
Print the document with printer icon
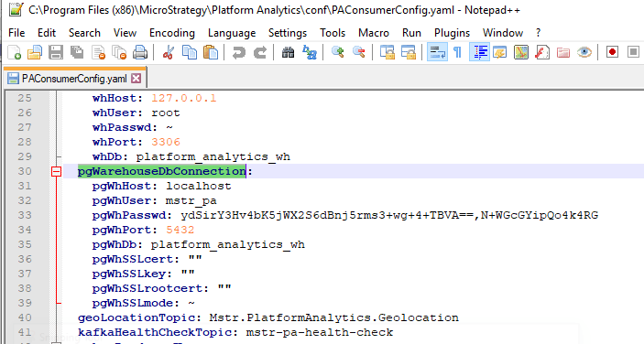140,52
